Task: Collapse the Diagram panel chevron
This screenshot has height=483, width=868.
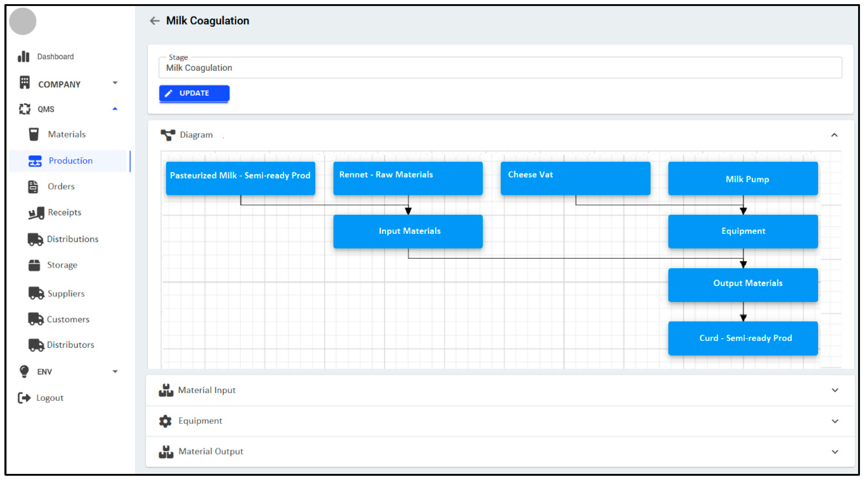Action: click(x=834, y=135)
